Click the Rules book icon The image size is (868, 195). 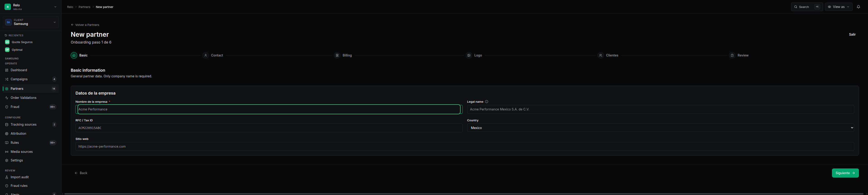6,143
